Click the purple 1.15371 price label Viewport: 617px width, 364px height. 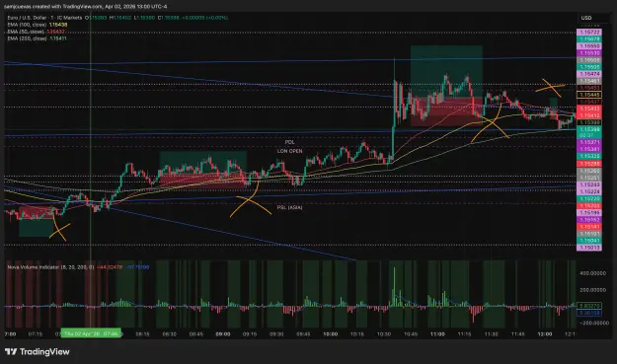click(589, 142)
